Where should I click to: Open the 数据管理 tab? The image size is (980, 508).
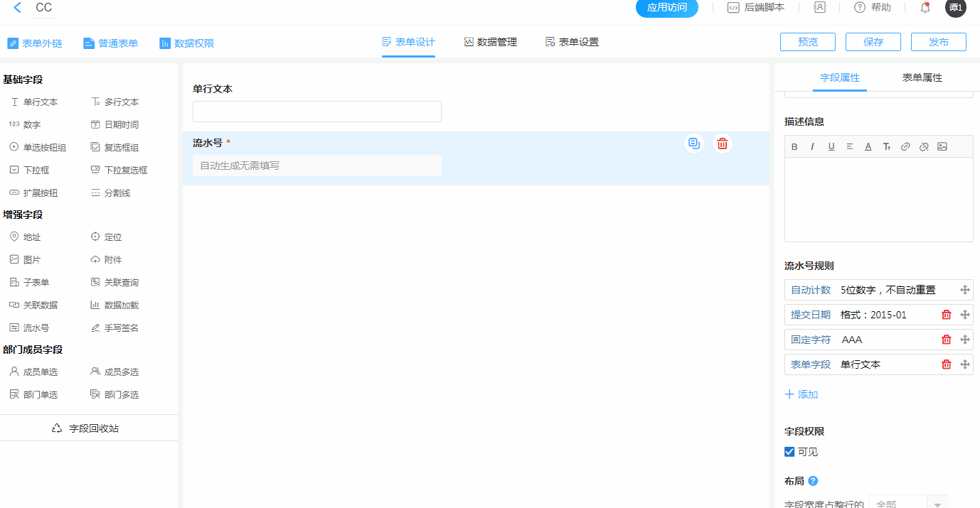[x=490, y=43]
